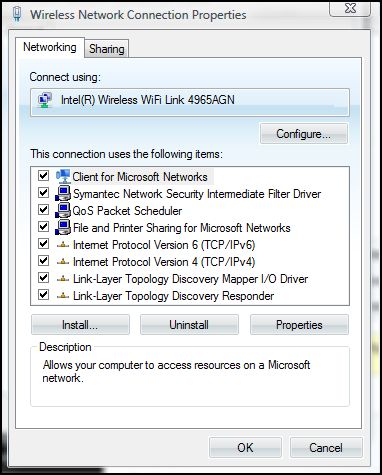Click the File and Printer Sharing icon
This screenshot has height=475, width=382.
[x=63, y=227]
